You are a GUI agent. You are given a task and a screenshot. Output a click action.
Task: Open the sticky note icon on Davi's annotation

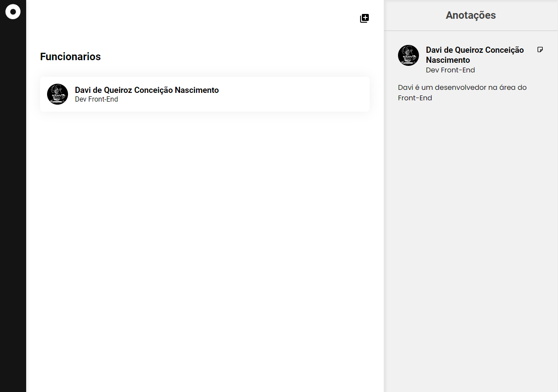tap(540, 50)
